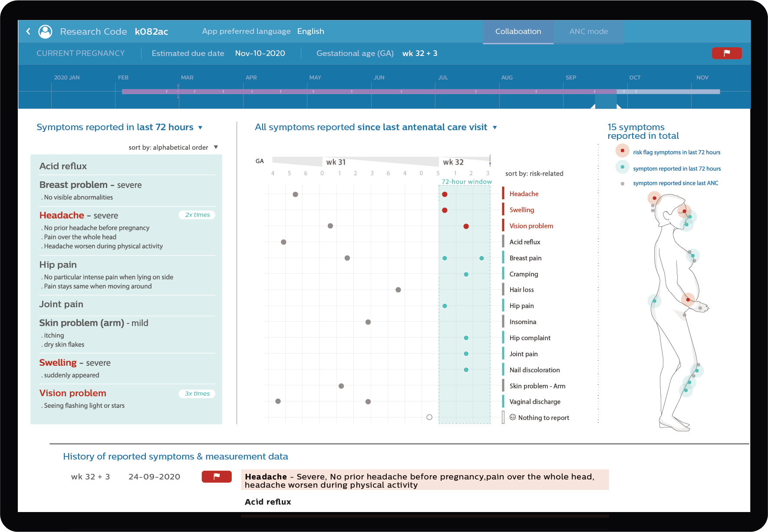The height and width of the screenshot is (532, 768).
Task: Click the red flag icon near Current Pregnancy
Action: 727,53
